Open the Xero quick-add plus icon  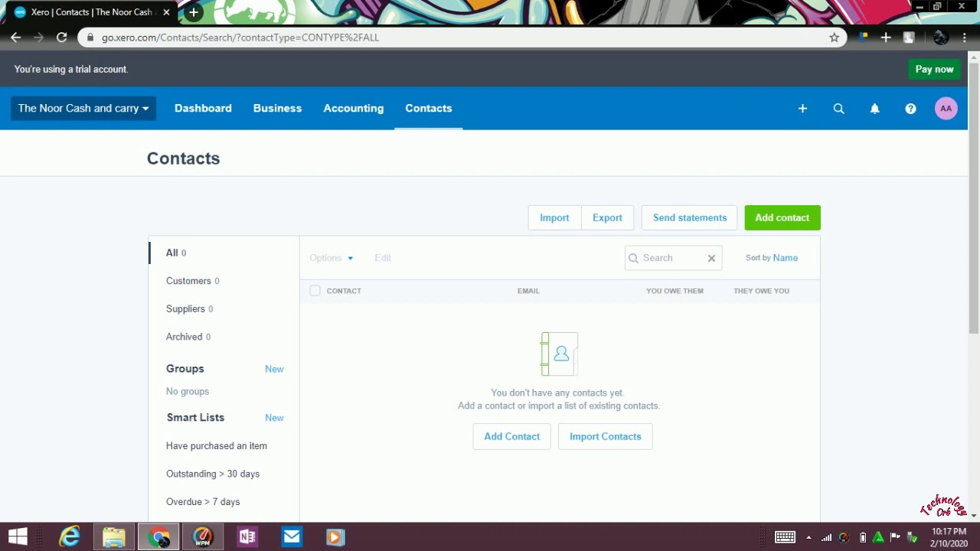802,109
